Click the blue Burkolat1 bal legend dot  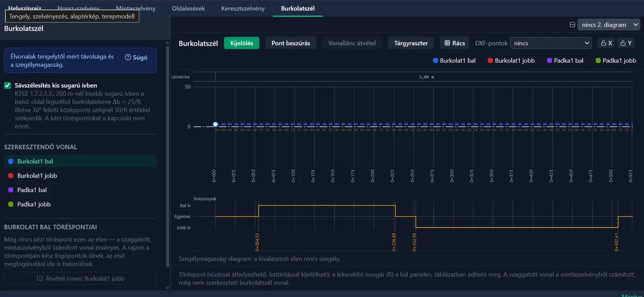[435, 61]
